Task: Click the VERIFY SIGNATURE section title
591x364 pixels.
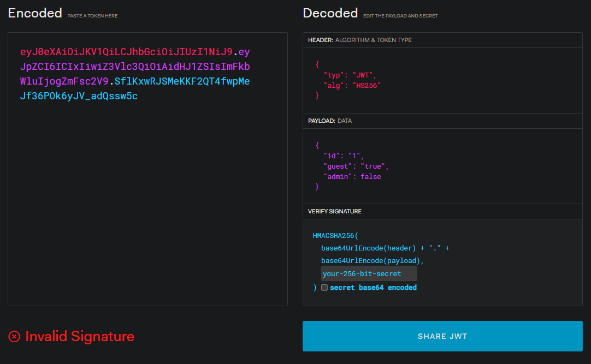Action: [x=334, y=211]
